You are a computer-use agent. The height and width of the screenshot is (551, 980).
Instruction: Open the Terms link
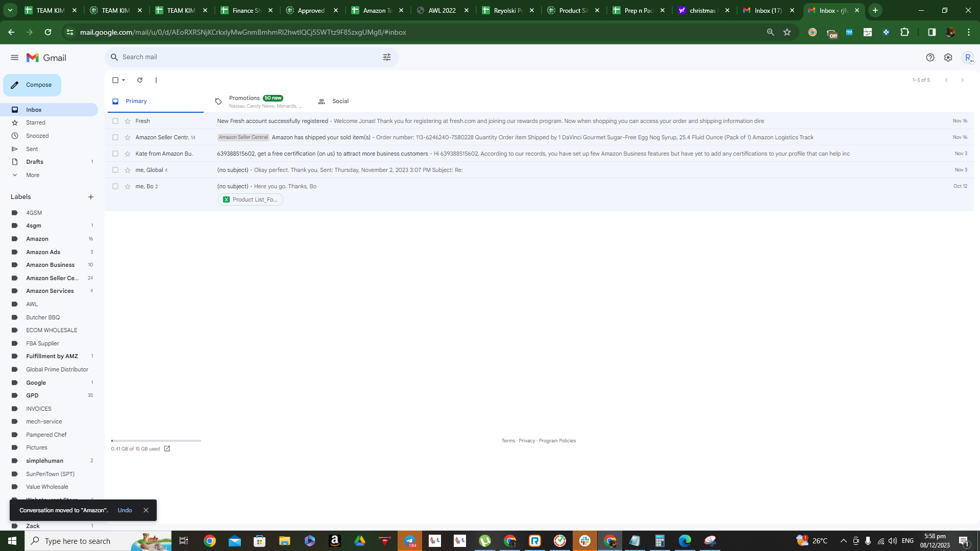coord(508,441)
